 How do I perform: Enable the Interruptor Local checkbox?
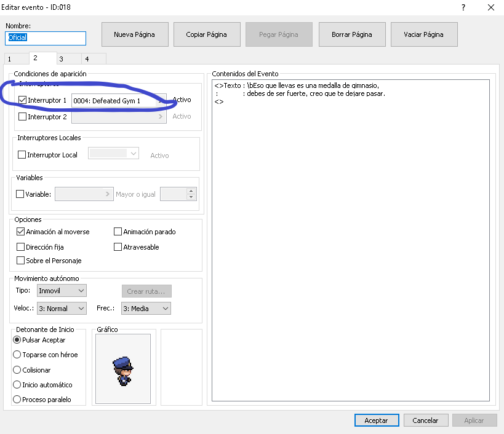(22, 155)
